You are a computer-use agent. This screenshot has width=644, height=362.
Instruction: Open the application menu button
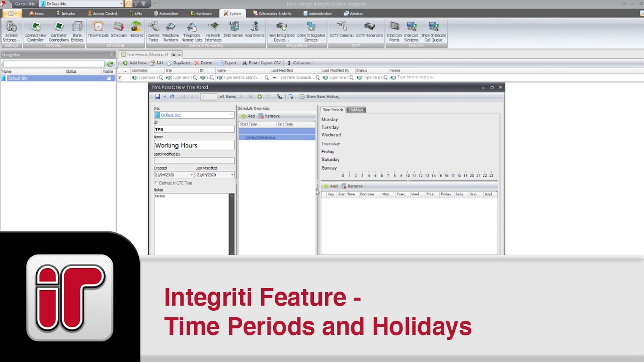click(x=12, y=13)
